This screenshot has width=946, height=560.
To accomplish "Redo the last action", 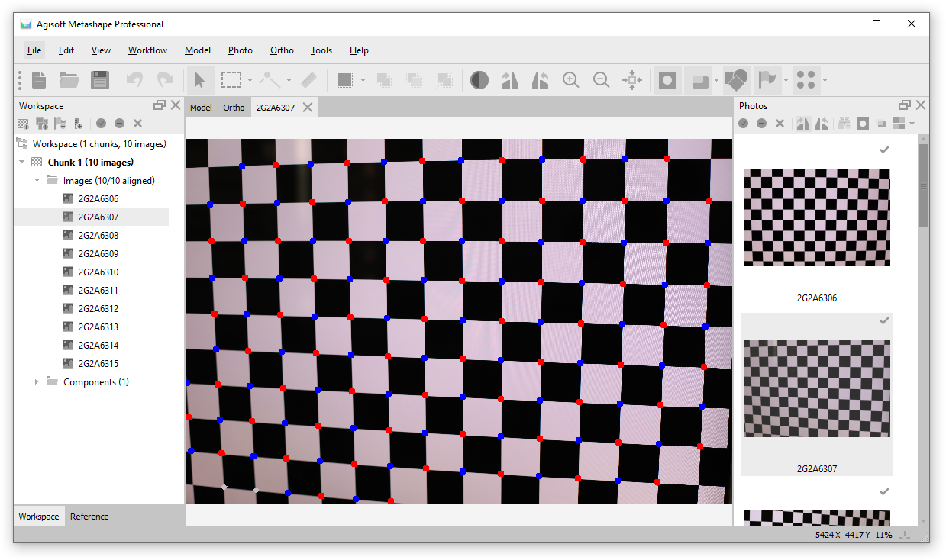I will pos(165,79).
